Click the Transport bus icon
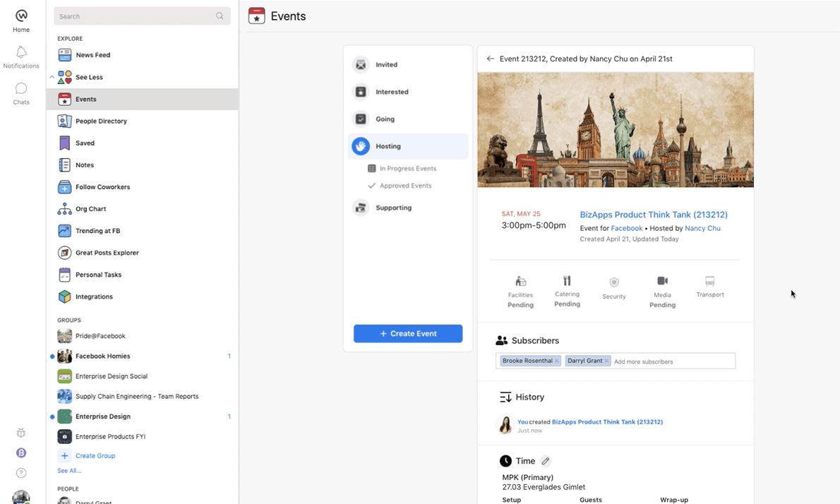The height and width of the screenshot is (504, 840). click(710, 281)
